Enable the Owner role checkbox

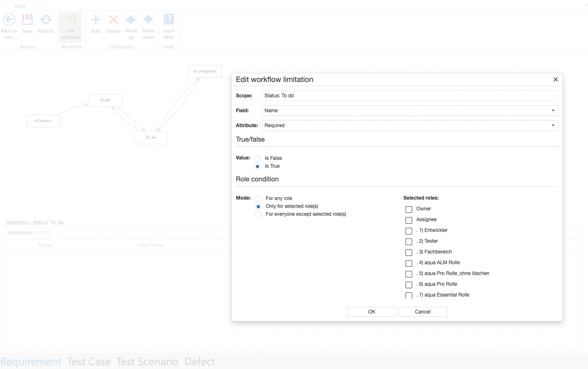[408, 209]
